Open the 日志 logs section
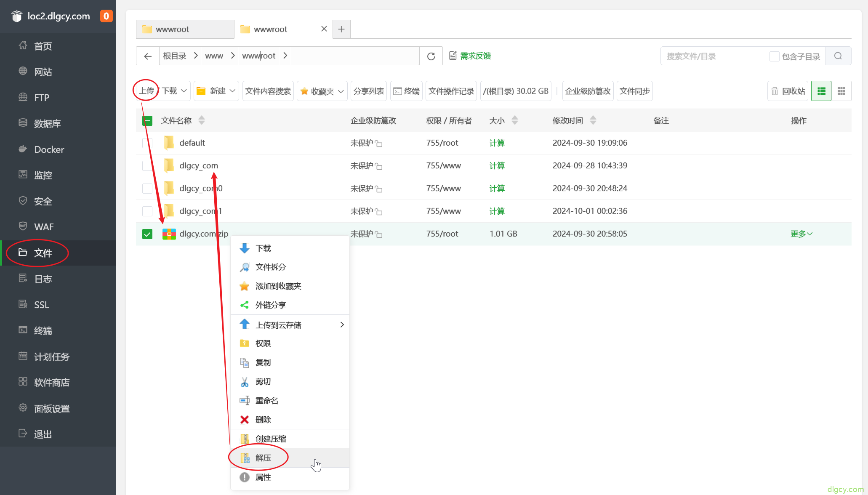Screen dimensions: 868x495 click(58, 279)
